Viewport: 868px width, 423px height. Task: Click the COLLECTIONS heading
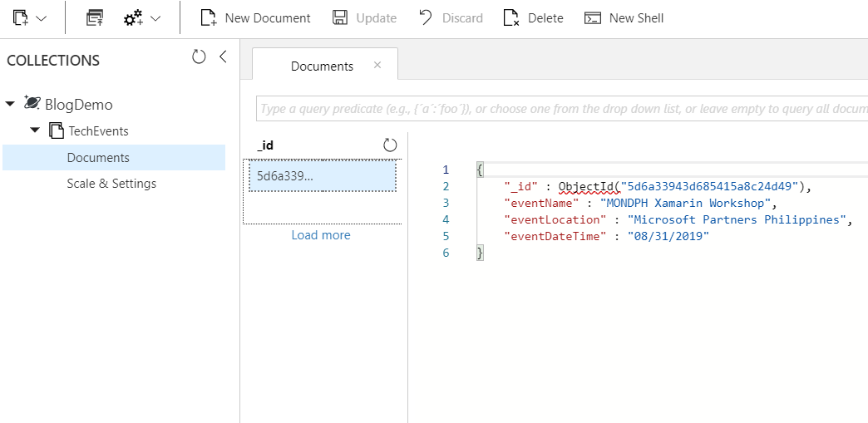53,61
